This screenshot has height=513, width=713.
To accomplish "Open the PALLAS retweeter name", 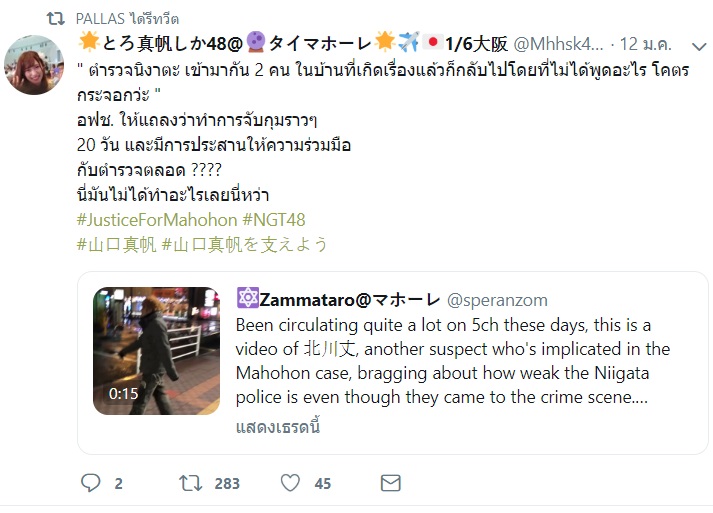I will pos(100,19).
